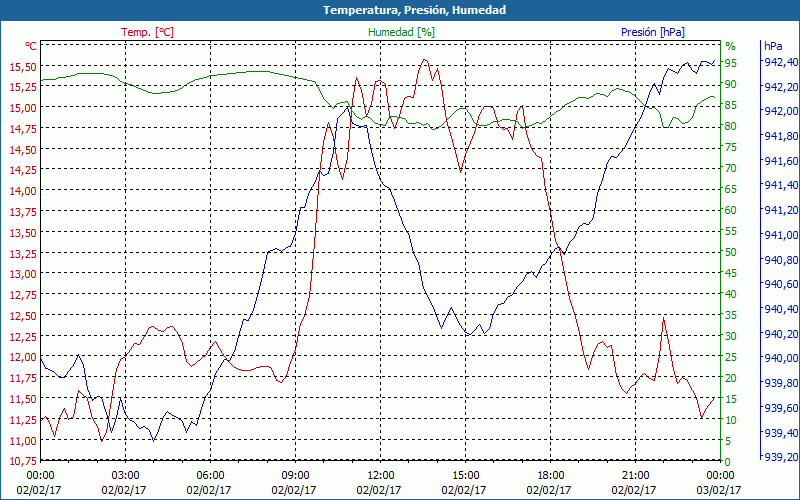Select the blue "Presión [hPa]" legend label

coord(653,32)
